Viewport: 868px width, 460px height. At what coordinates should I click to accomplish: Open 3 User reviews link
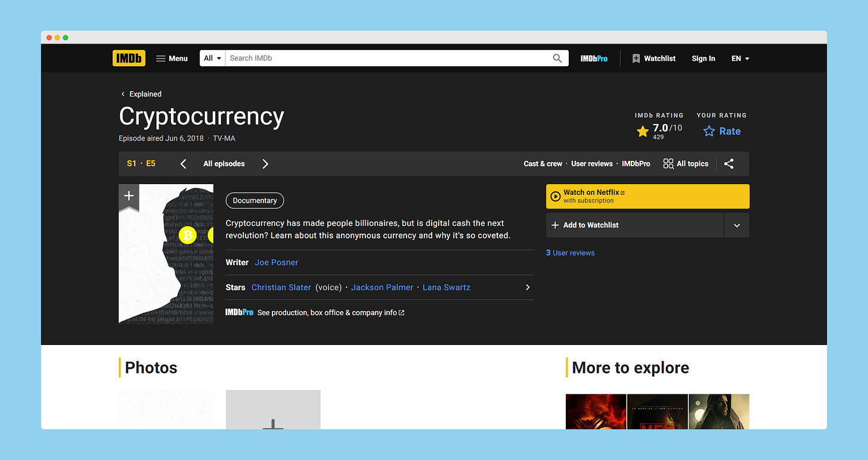point(570,253)
